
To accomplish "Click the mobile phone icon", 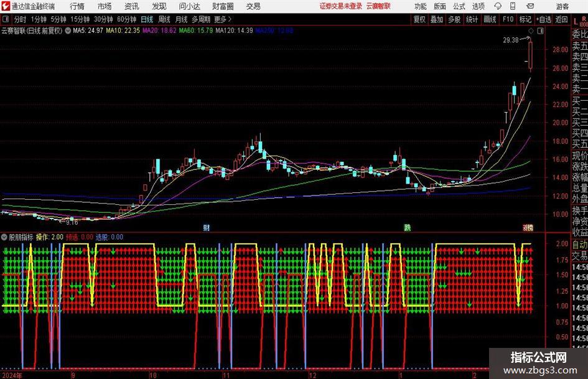I will [x=513, y=6].
